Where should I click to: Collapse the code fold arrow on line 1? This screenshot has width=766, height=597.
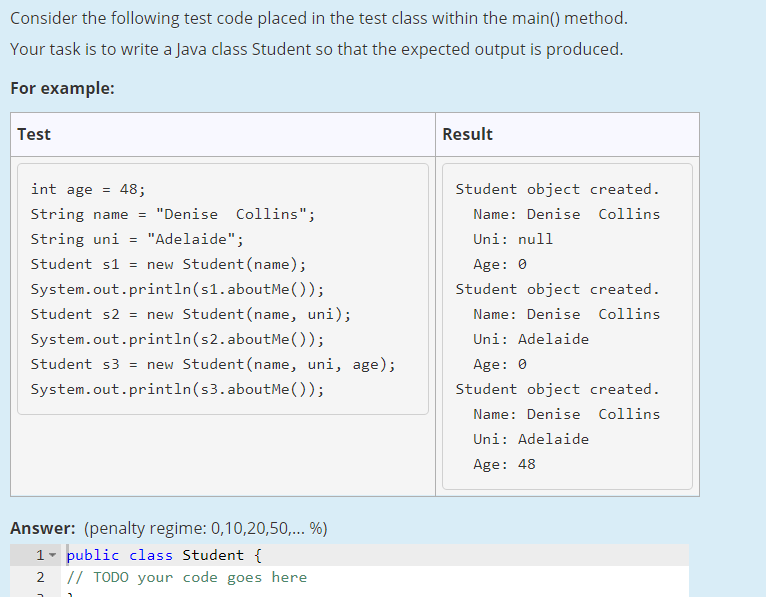[53, 555]
